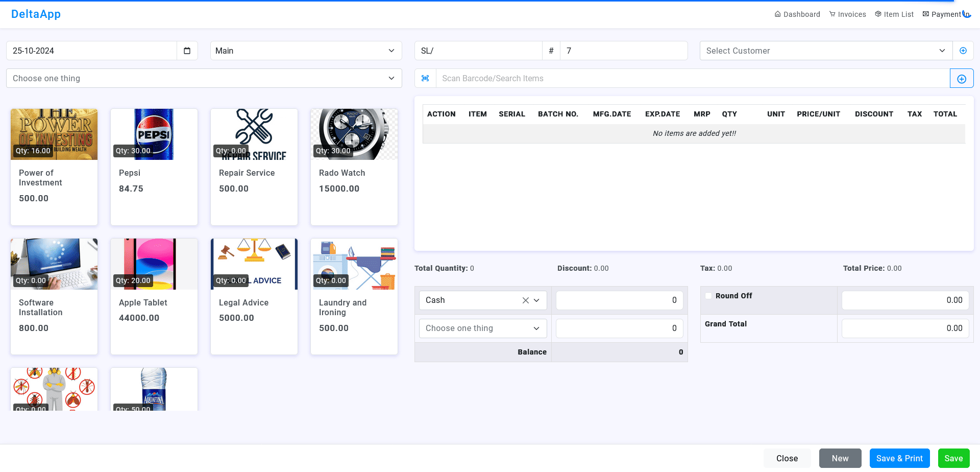Image resolution: width=980 pixels, height=472 pixels.
Task: Open the Main warehouse dropdown
Action: click(305, 51)
